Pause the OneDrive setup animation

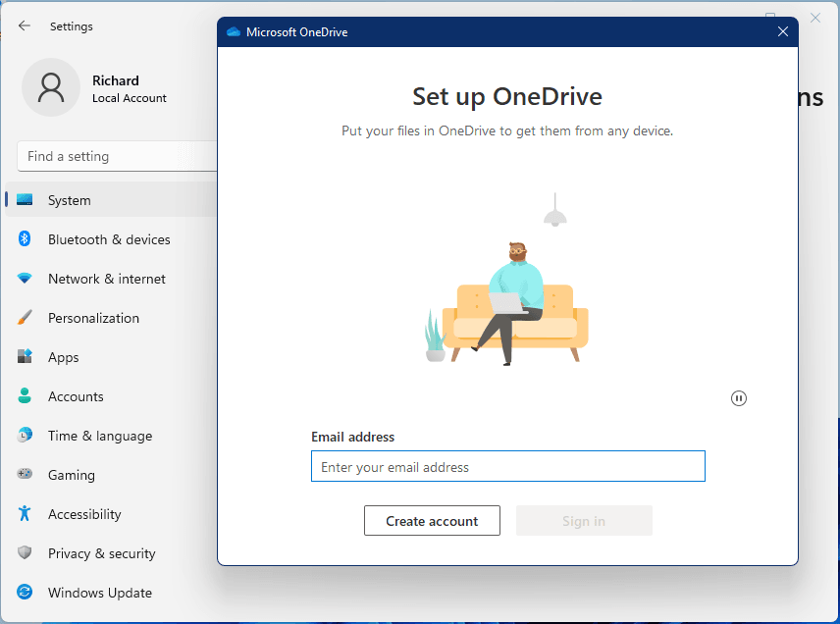[739, 398]
